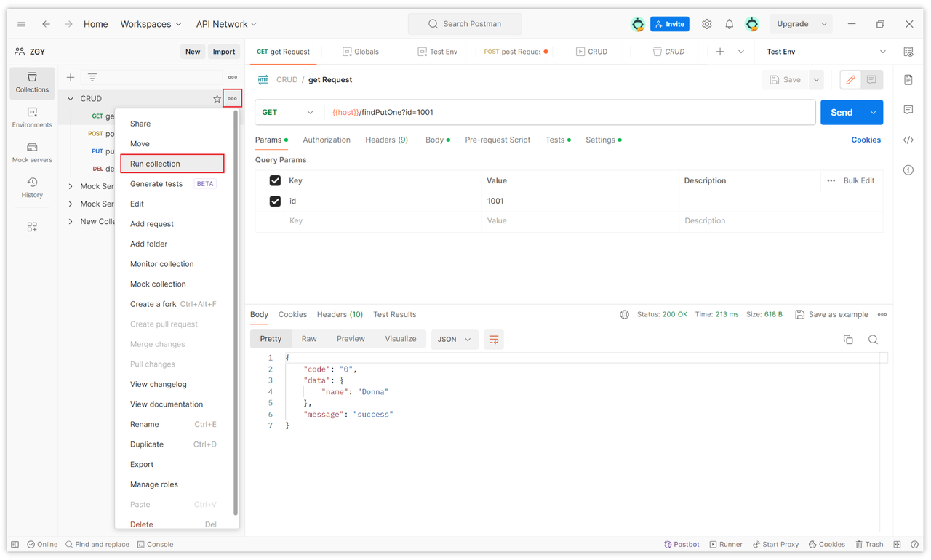Open new tab with plus icon
The image size is (931, 560).
pyautogui.click(x=720, y=52)
